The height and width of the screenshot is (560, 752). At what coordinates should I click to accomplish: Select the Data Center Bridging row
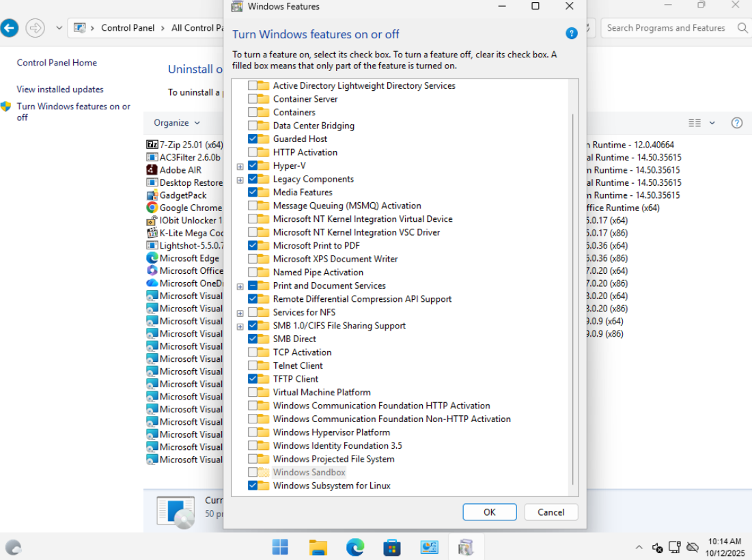point(314,126)
